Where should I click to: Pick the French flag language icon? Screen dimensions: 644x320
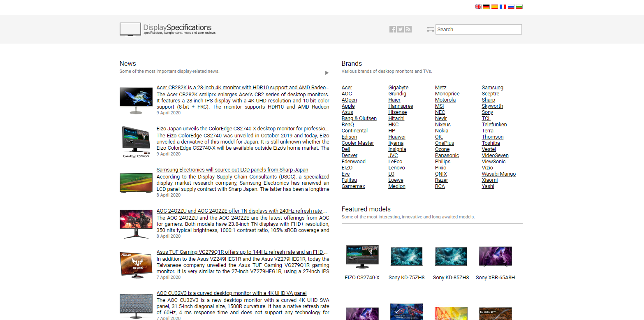503,7
